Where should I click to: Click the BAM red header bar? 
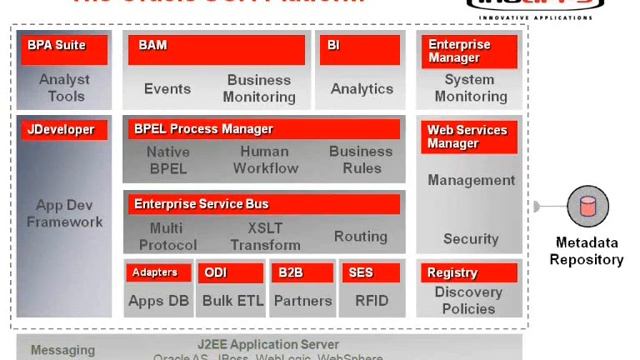pyautogui.click(x=216, y=50)
